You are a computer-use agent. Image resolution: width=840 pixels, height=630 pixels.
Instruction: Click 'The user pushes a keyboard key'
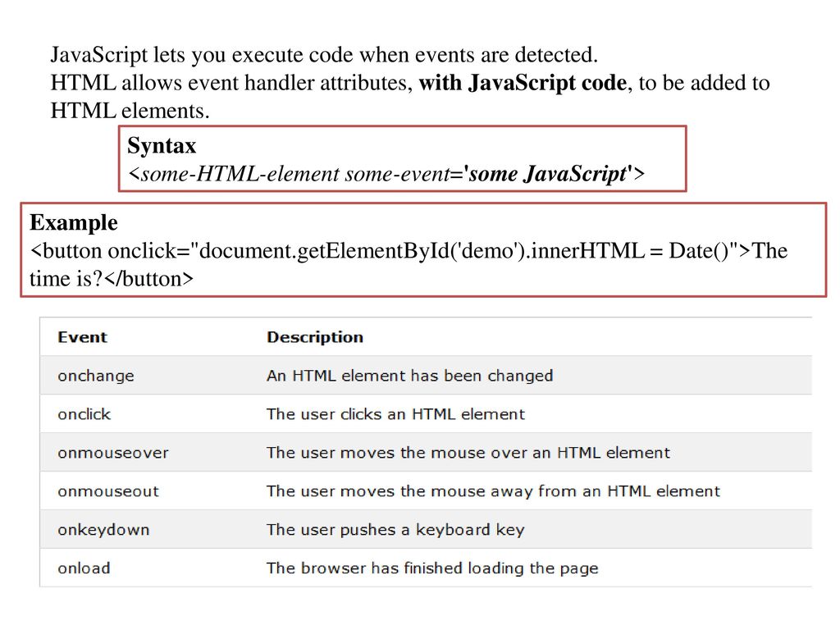tap(395, 530)
